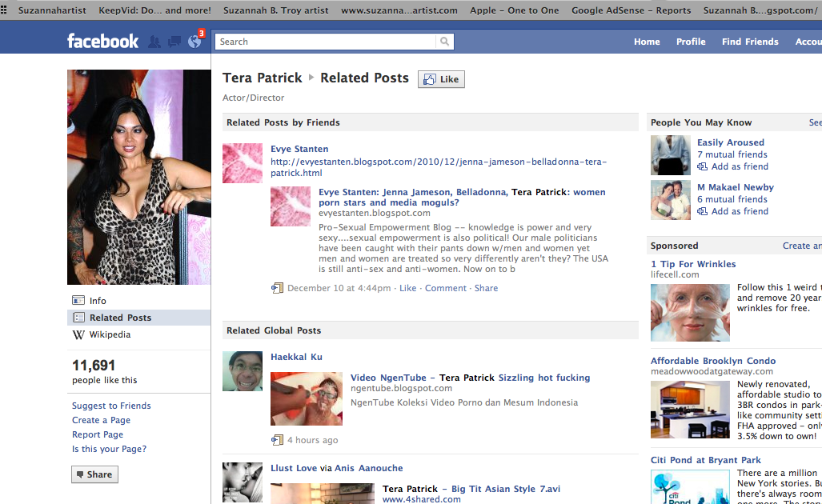The width and height of the screenshot is (822, 504).
Task: Open Google AdSense – Reports bookmark
Action: coord(632,10)
